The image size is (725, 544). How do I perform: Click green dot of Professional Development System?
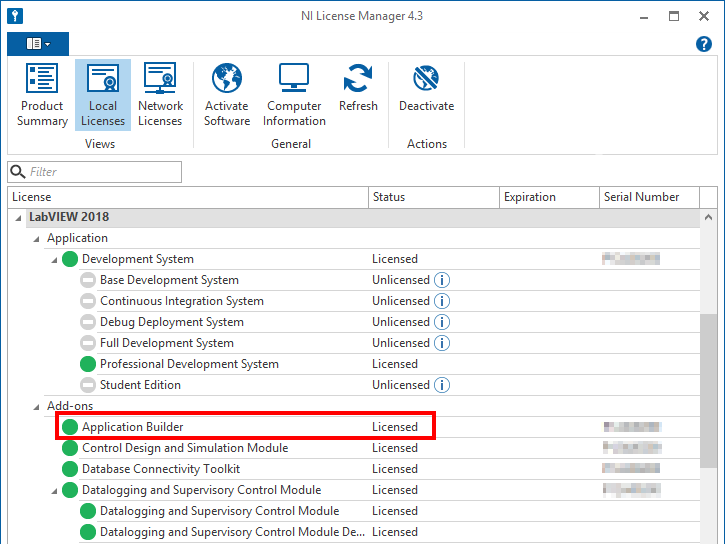point(88,364)
